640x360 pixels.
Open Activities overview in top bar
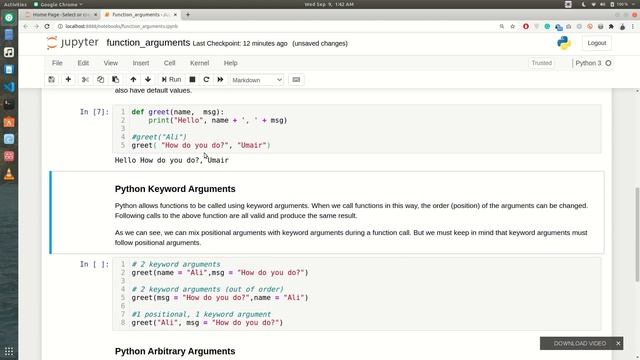tap(15, 4)
